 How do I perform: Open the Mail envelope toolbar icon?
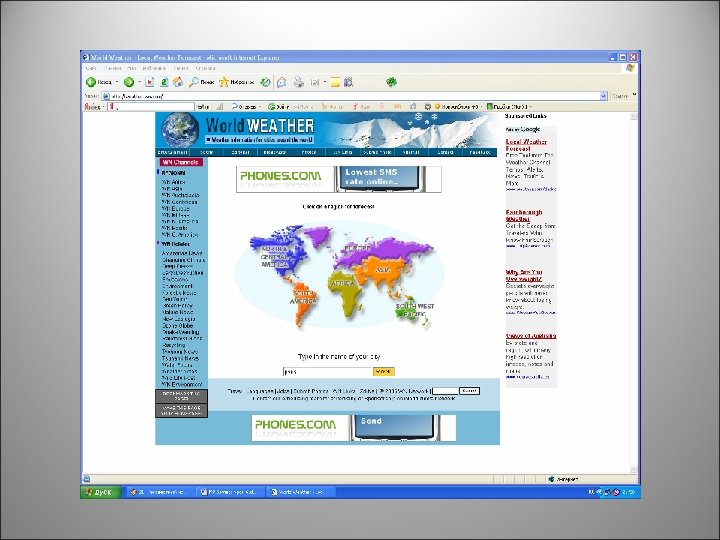pos(282,82)
